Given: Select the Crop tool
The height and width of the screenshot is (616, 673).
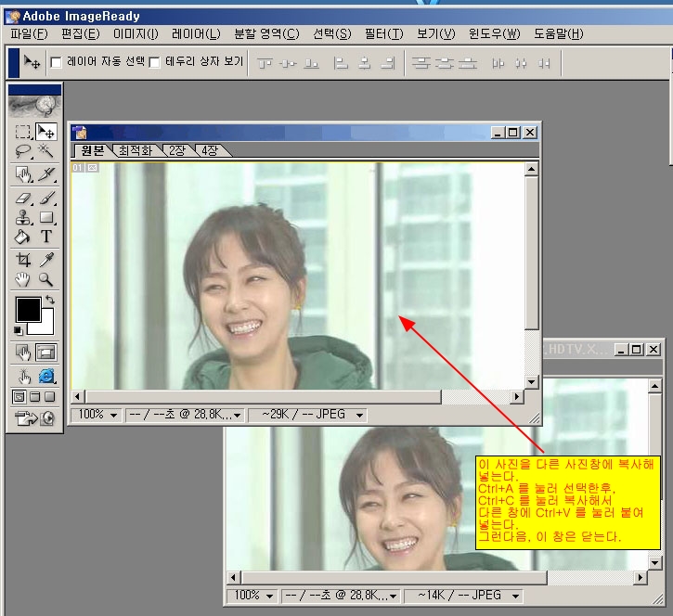Looking at the screenshot, I should (23, 260).
